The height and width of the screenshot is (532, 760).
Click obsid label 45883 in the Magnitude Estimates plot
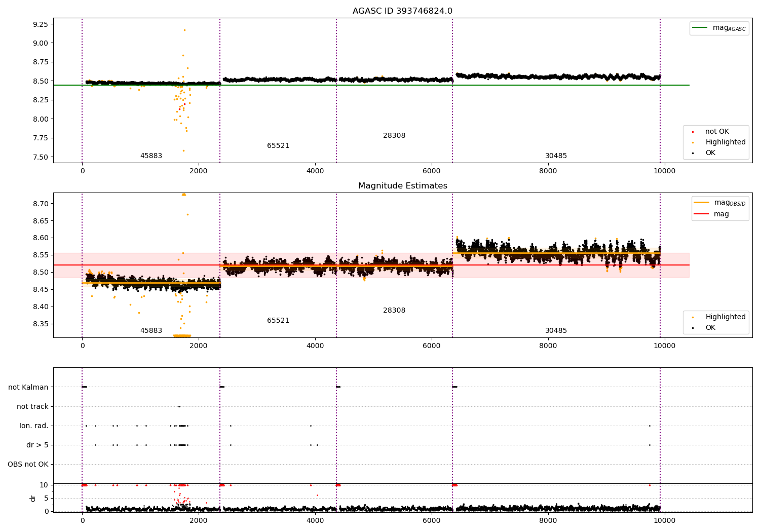tap(151, 331)
